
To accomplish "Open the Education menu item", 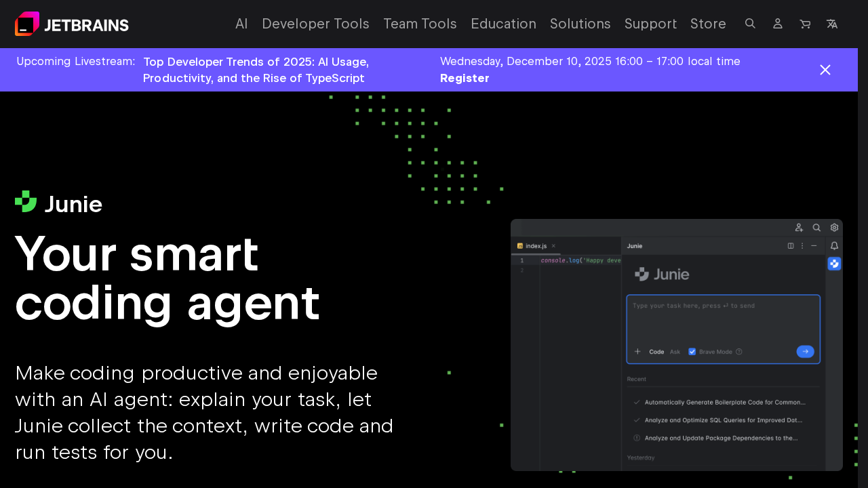I will (503, 23).
